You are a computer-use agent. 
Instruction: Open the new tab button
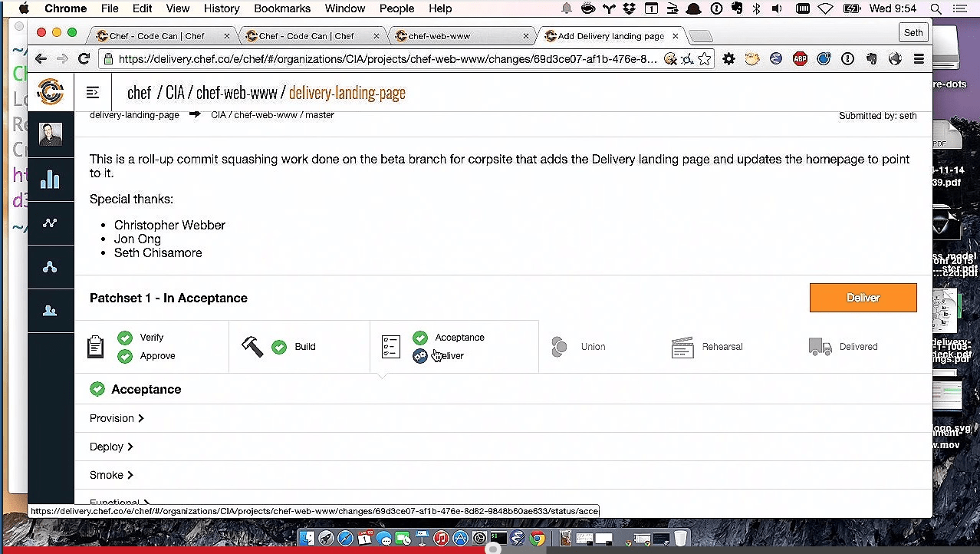pos(701,36)
